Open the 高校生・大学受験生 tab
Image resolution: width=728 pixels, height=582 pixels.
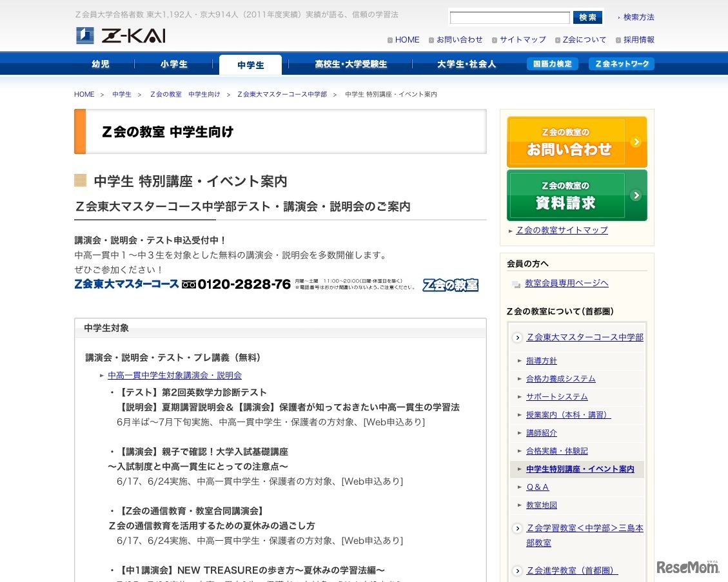(351, 64)
